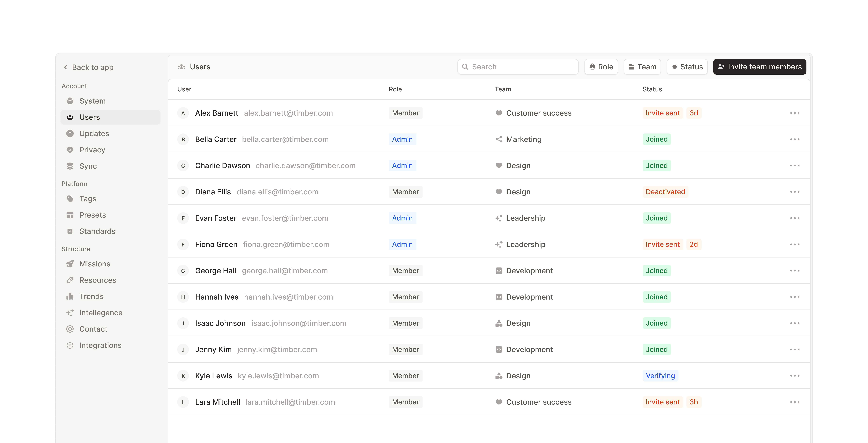This screenshot has height=443, width=868.
Task: Go to Presets in Platform section
Action: (92, 215)
